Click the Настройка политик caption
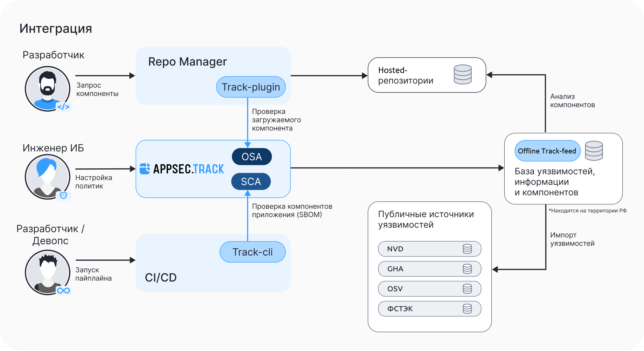 [94, 182]
